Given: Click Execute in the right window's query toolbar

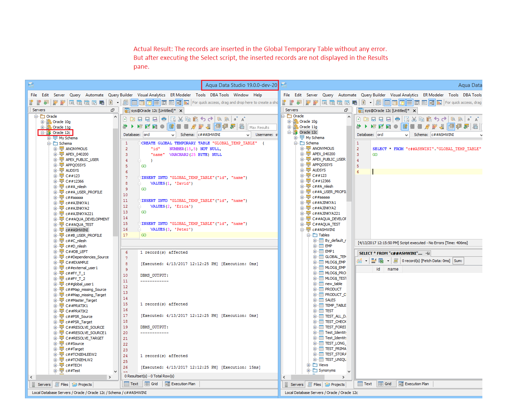Looking at the screenshot, I should click(x=366, y=126).
